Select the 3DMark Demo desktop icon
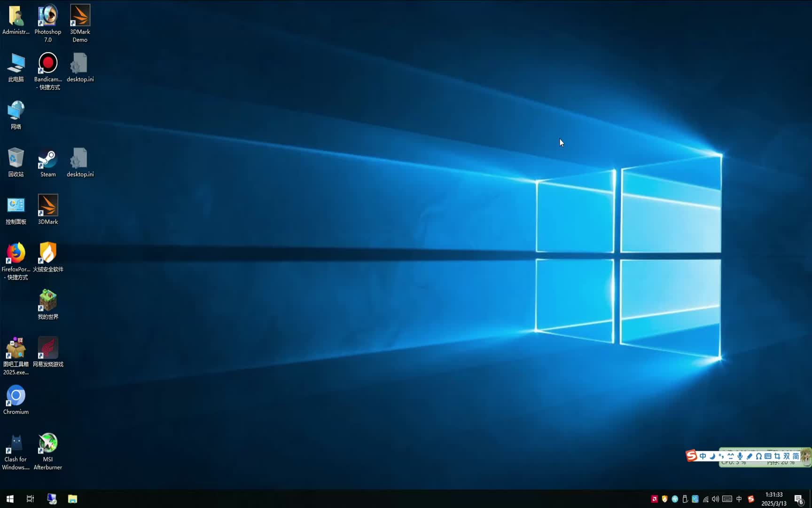This screenshot has width=812, height=508. click(x=80, y=16)
